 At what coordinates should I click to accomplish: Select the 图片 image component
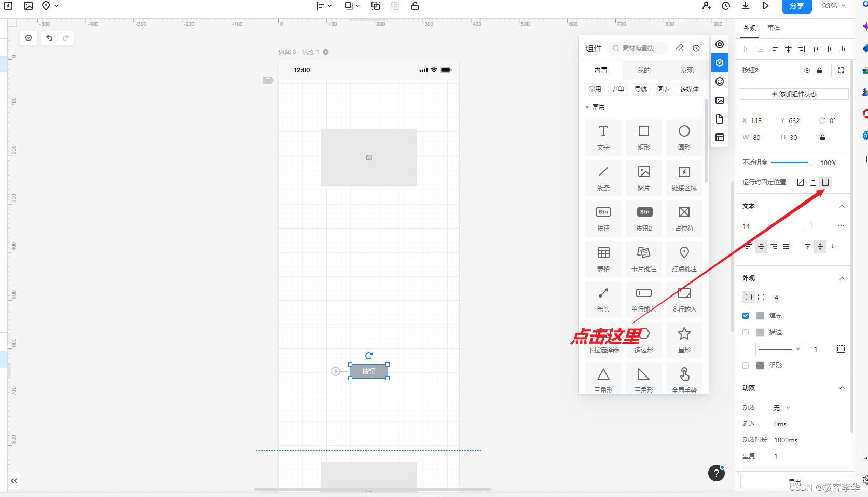coord(643,178)
